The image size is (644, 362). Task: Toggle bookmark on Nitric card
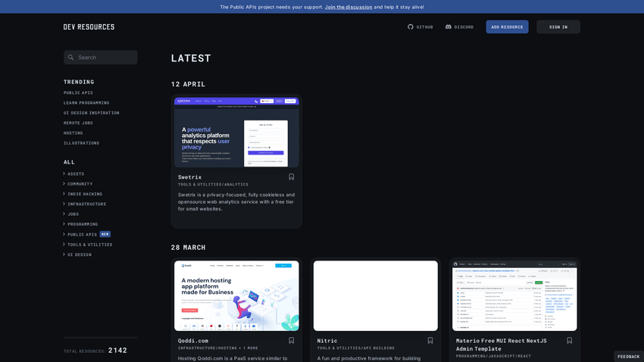point(430,341)
